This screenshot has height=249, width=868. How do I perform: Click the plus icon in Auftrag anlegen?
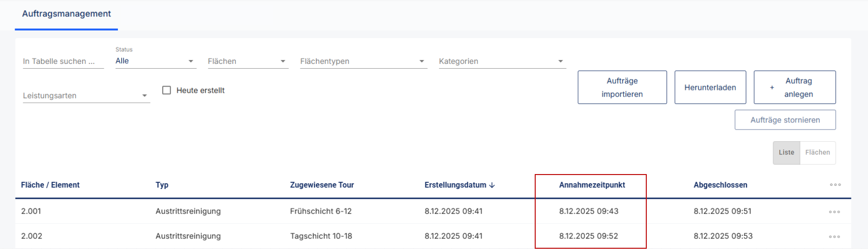[x=772, y=88]
